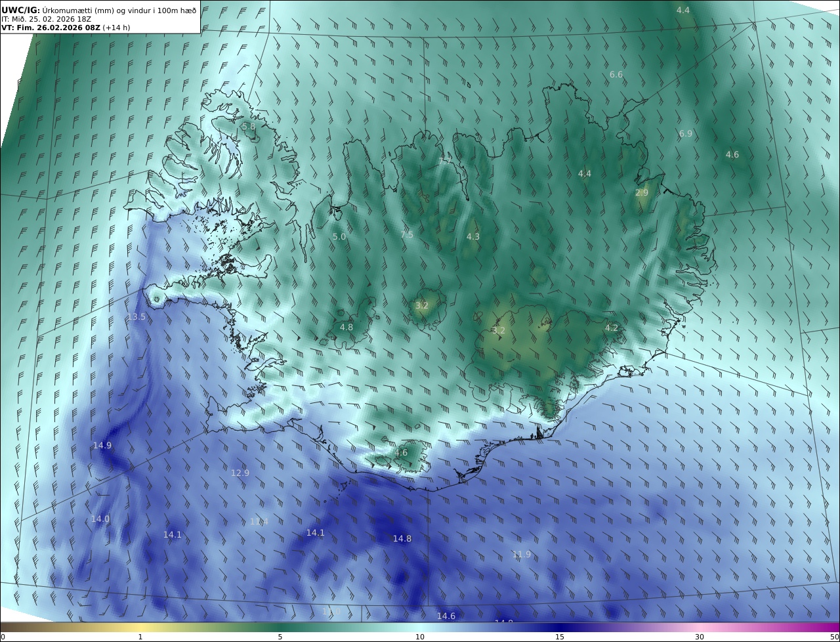Click the color scale tick labeled 15

[x=560, y=637]
